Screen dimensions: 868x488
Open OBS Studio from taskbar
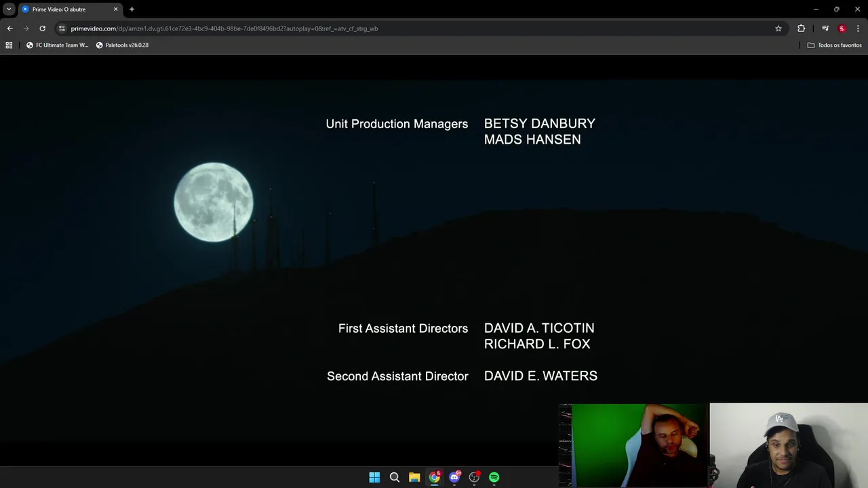[x=474, y=477]
